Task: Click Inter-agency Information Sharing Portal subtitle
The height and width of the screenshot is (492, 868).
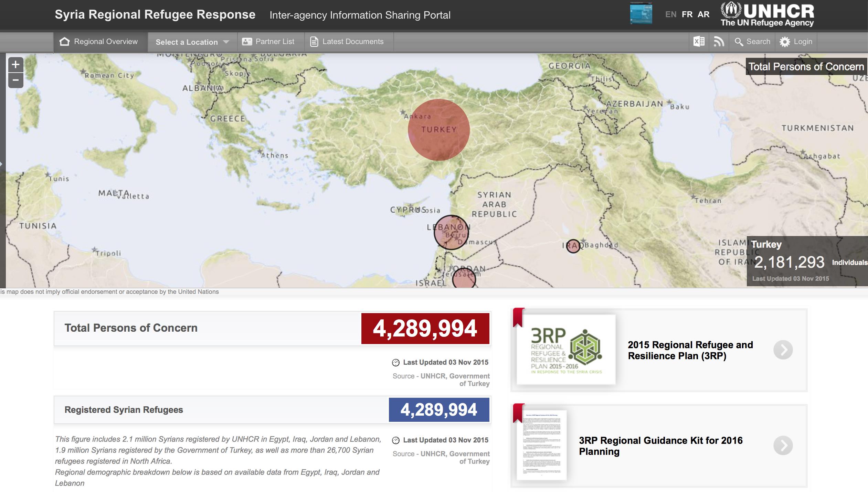Action: click(x=360, y=15)
